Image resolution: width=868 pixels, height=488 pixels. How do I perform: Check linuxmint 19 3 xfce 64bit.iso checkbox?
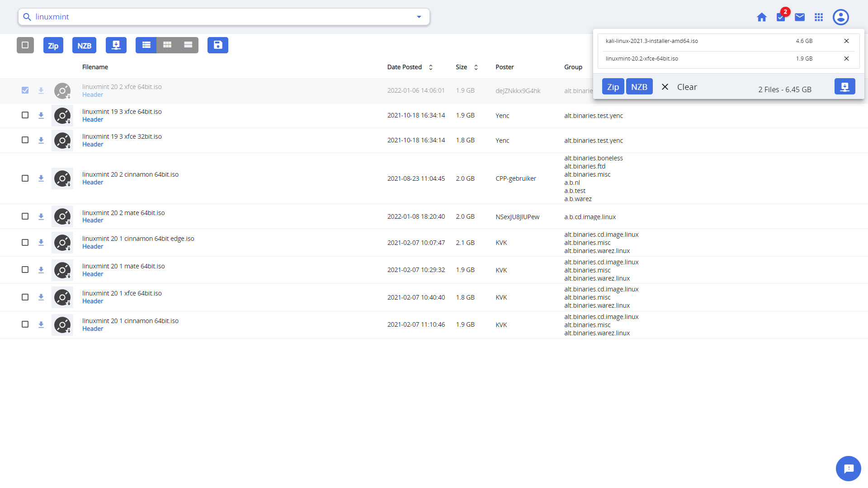pos(25,115)
